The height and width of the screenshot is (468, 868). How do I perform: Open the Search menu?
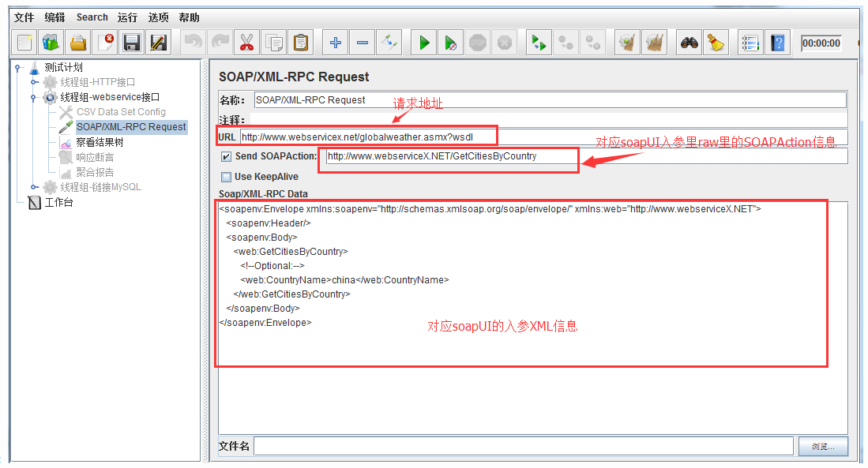(x=92, y=17)
